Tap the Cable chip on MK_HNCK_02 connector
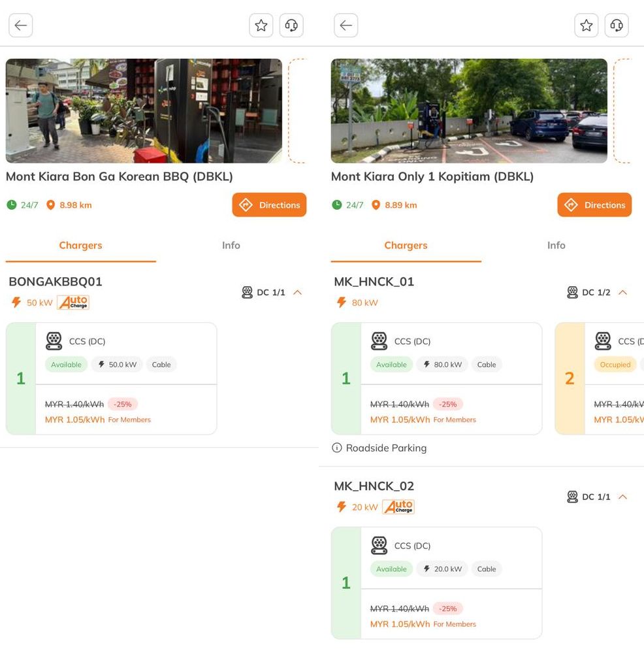The width and height of the screenshot is (644, 666). click(487, 569)
